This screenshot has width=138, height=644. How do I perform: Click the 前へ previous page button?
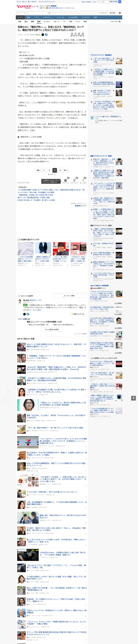click(x=38, y=170)
